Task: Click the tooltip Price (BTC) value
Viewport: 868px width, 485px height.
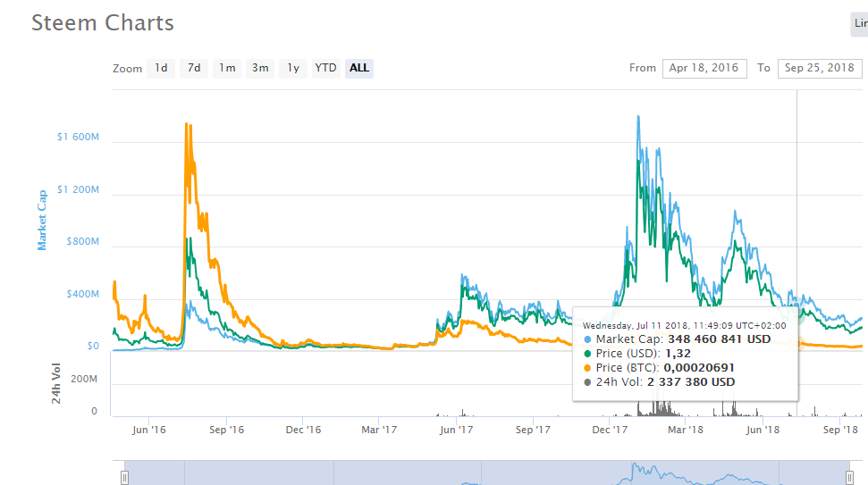Action: (699, 368)
